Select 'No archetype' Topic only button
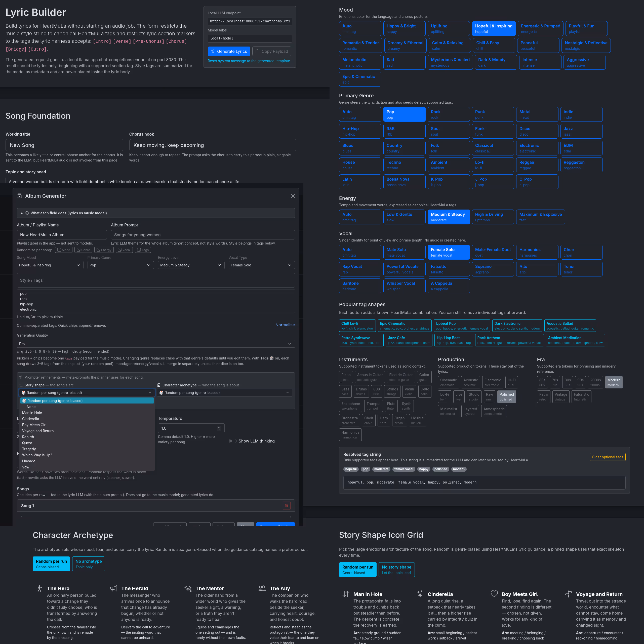This screenshot has height=644, width=644. [88, 564]
